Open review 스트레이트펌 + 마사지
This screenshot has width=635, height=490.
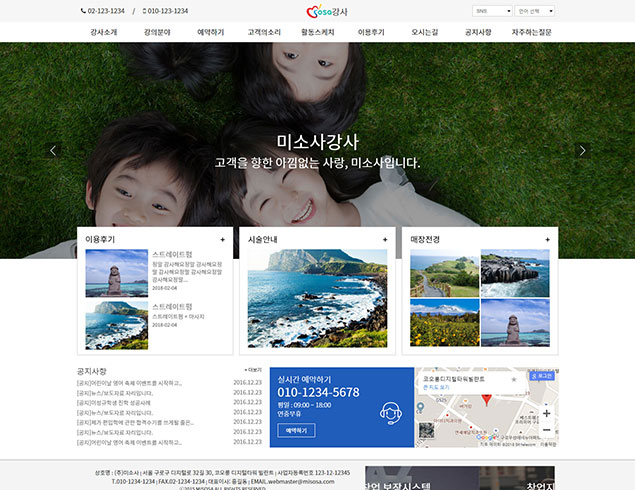coord(178,316)
